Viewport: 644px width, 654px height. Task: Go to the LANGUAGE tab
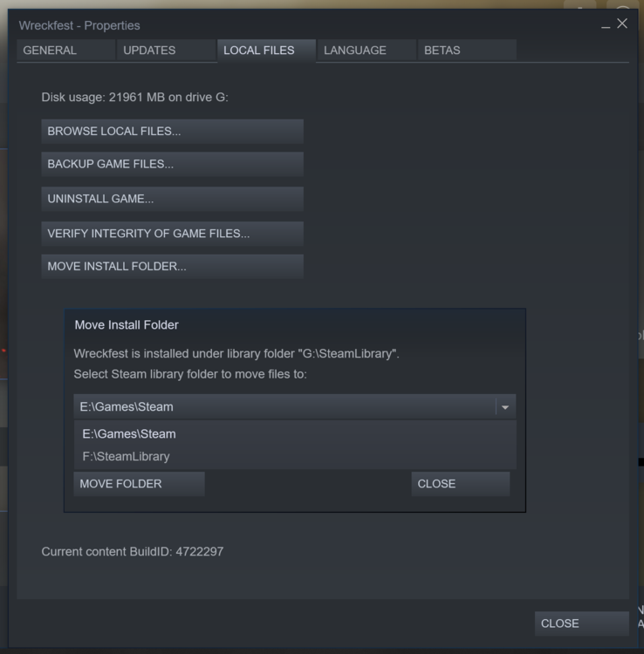click(367, 51)
